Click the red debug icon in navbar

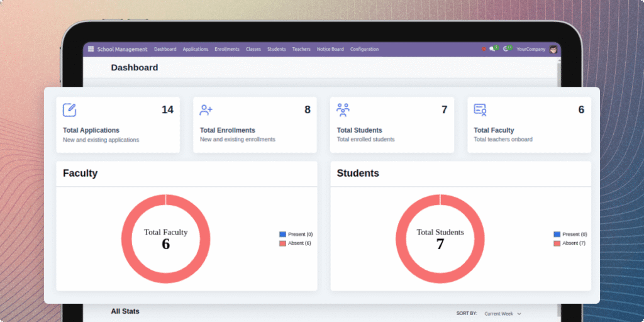tap(484, 49)
